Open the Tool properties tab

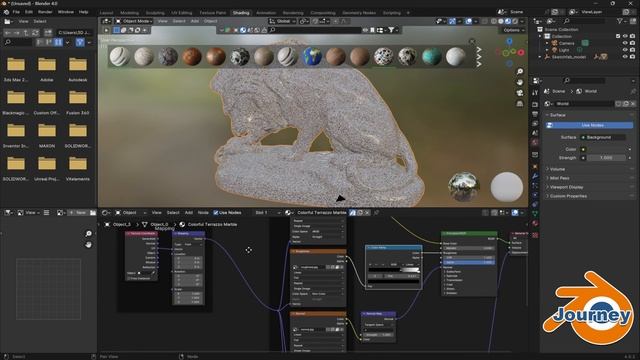tap(535, 93)
